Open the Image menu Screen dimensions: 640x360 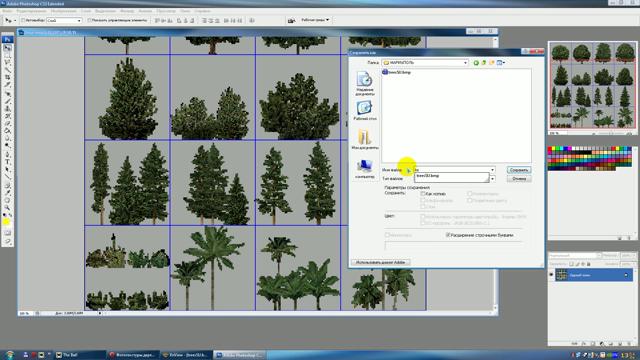pyautogui.click(x=64, y=11)
